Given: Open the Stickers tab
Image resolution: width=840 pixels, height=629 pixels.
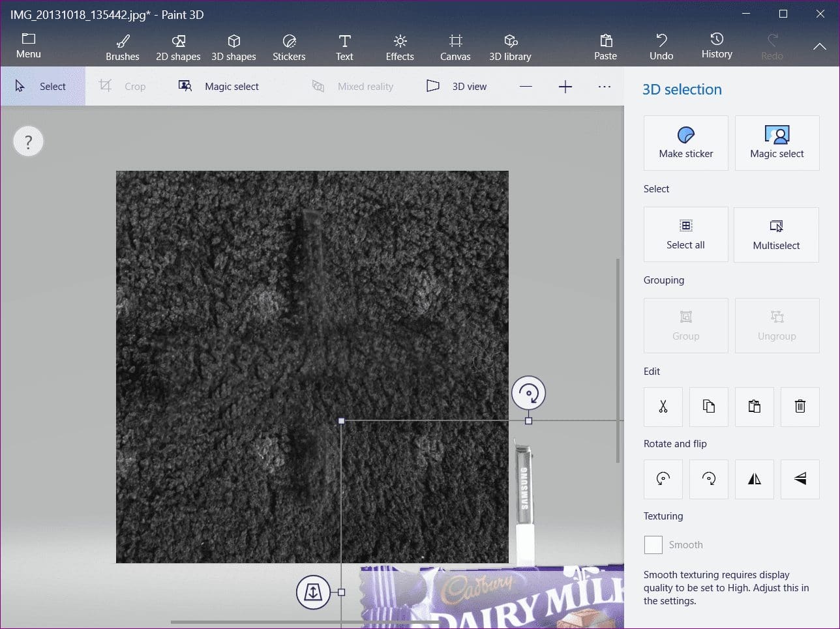Looking at the screenshot, I should [x=289, y=48].
